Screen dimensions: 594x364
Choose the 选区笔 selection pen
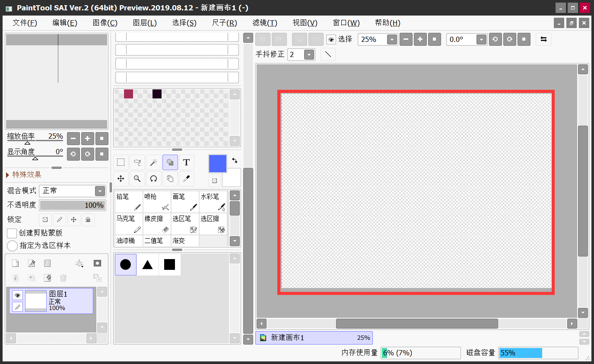(185, 224)
